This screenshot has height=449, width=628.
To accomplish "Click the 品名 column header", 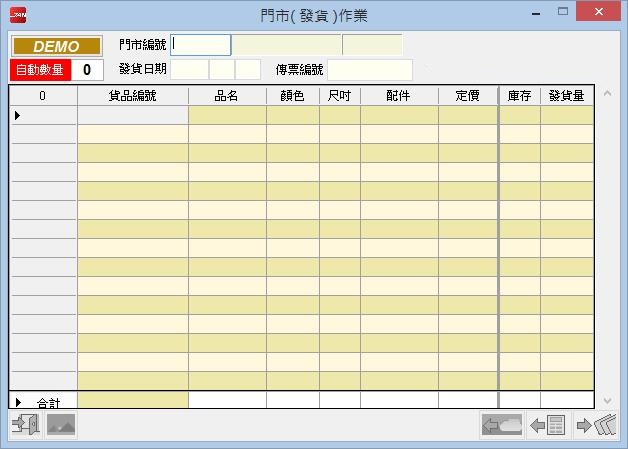I will (227, 96).
